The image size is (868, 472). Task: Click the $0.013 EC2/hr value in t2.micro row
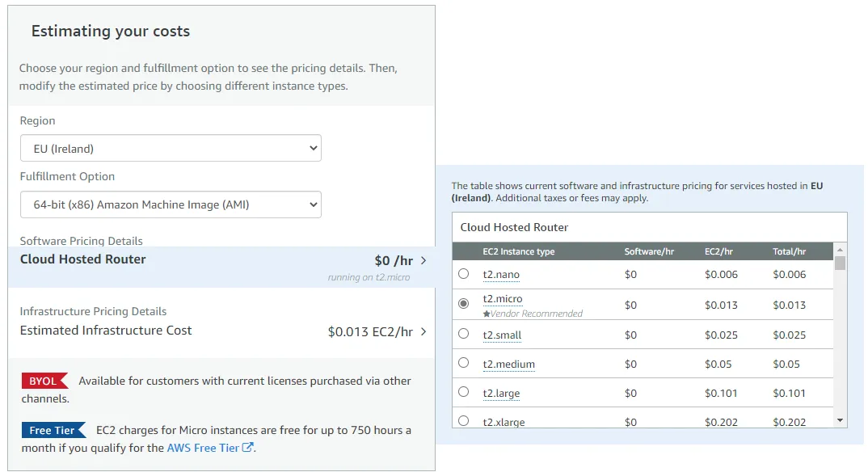pyautogui.click(x=721, y=305)
